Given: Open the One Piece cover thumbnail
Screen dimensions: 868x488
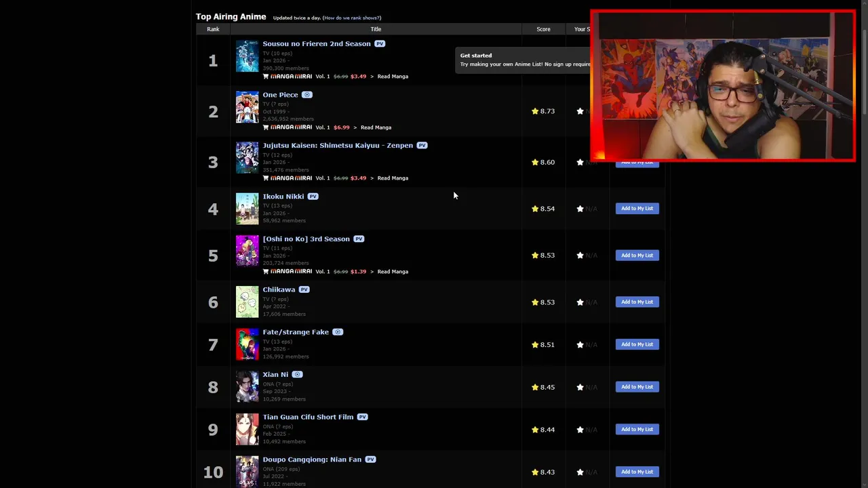Looking at the screenshot, I should coord(247,107).
